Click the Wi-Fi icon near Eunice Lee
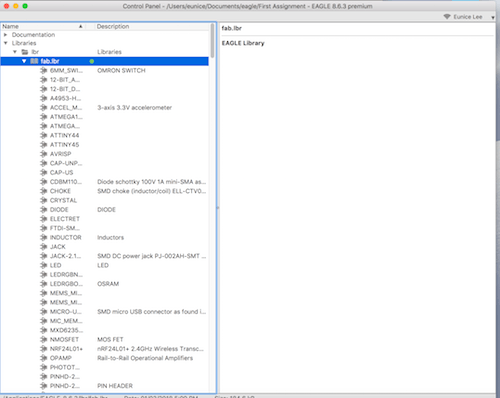The height and width of the screenshot is (398, 500). (x=447, y=17)
